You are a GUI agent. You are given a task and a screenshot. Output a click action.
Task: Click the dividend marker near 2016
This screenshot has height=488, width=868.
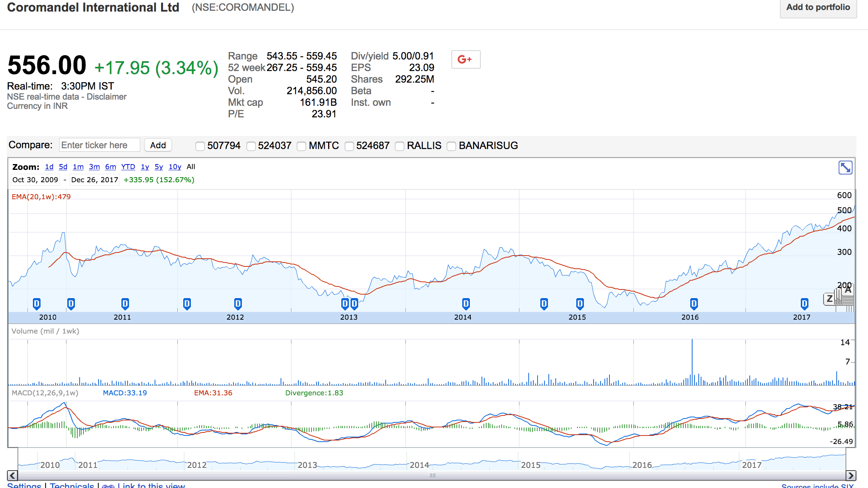(694, 304)
